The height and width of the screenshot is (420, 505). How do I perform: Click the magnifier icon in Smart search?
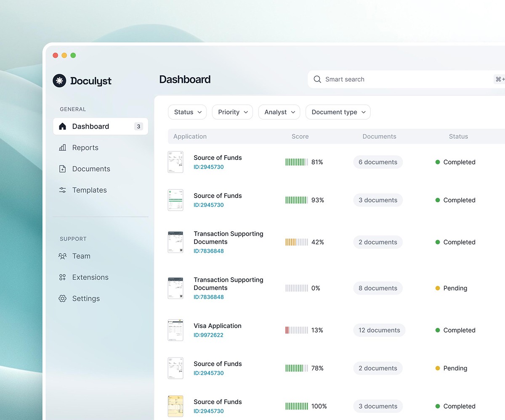pyautogui.click(x=317, y=79)
